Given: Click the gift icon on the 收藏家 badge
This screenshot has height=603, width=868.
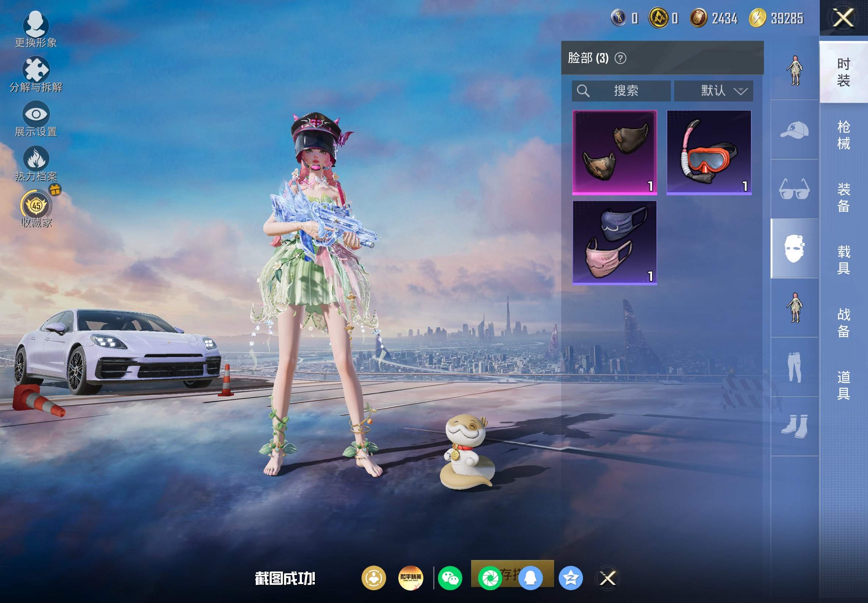Looking at the screenshot, I should pos(55,189).
